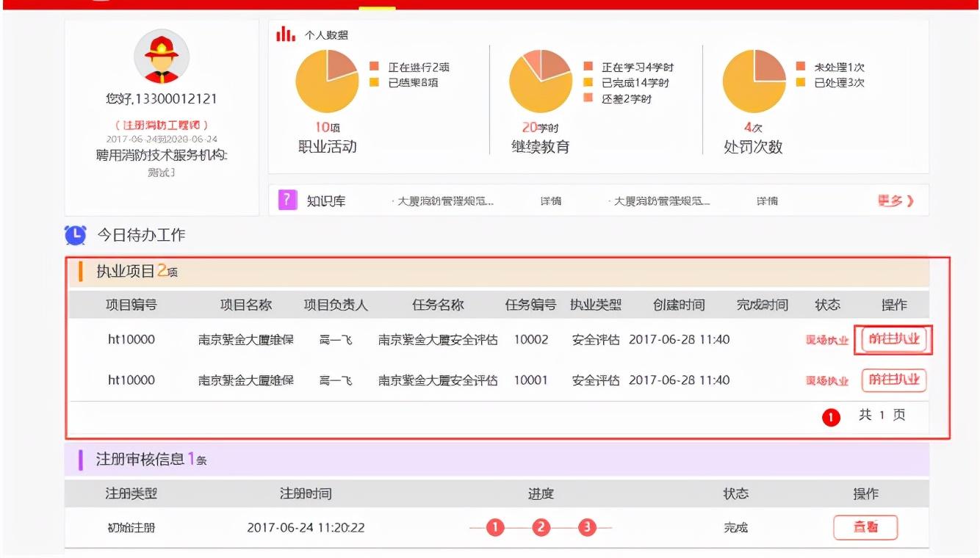The image size is (980, 558).
Task: Click the 正在学习4学时 legend swatch
Action: pyautogui.click(x=588, y=67)
